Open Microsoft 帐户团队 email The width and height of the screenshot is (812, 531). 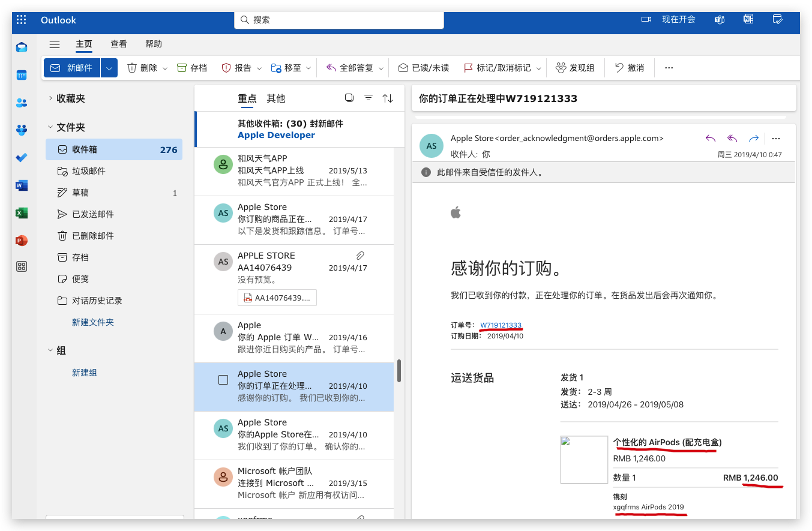294,483
